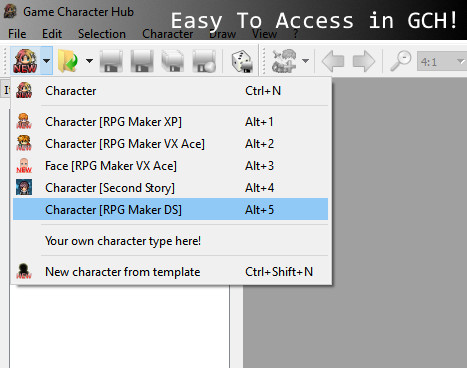Screen dimensions: 467x368
Task: Expand the arrow next to New button
Action: point(47,61)
